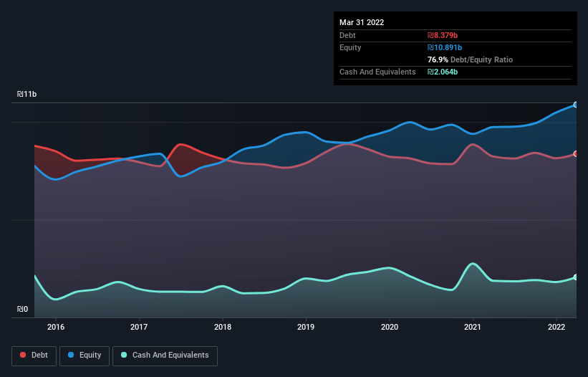
Task: Click the ₪0 y-axis label
Action: (22, 309)
